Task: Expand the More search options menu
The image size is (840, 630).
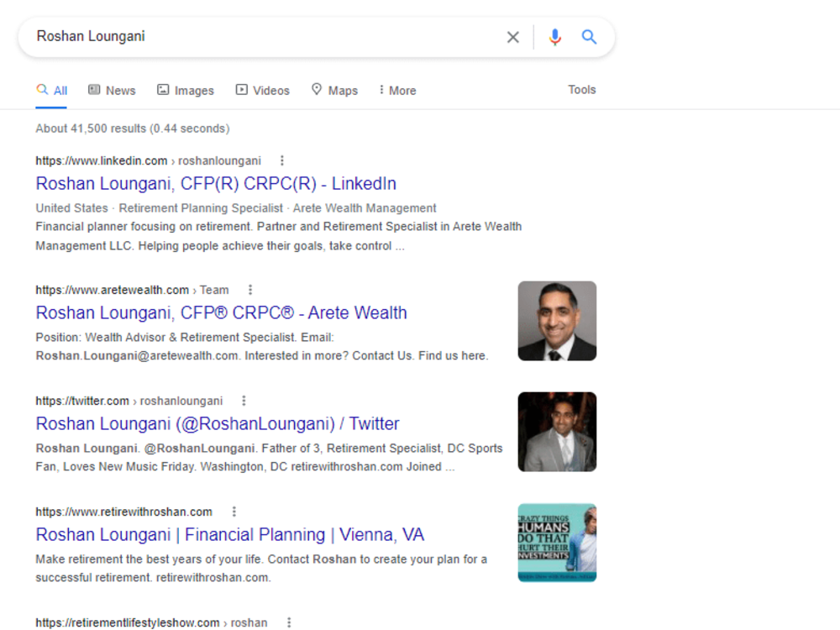Action: pos(397,91)
